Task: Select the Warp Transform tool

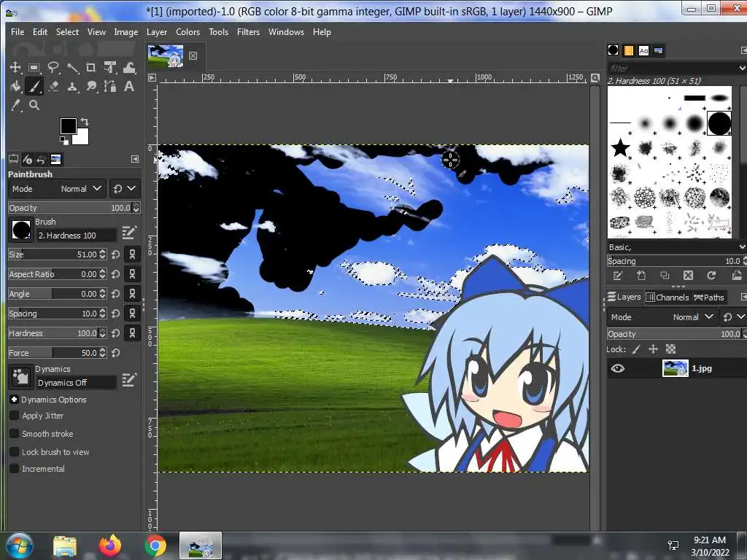Action: pos(129,68)
